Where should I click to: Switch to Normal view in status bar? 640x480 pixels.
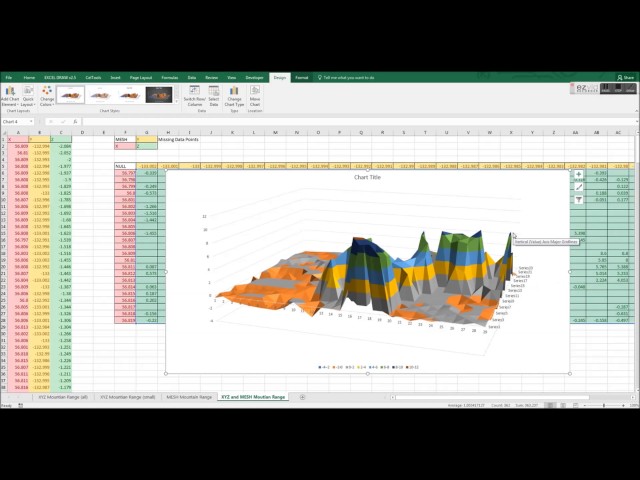tap(551, 405)
